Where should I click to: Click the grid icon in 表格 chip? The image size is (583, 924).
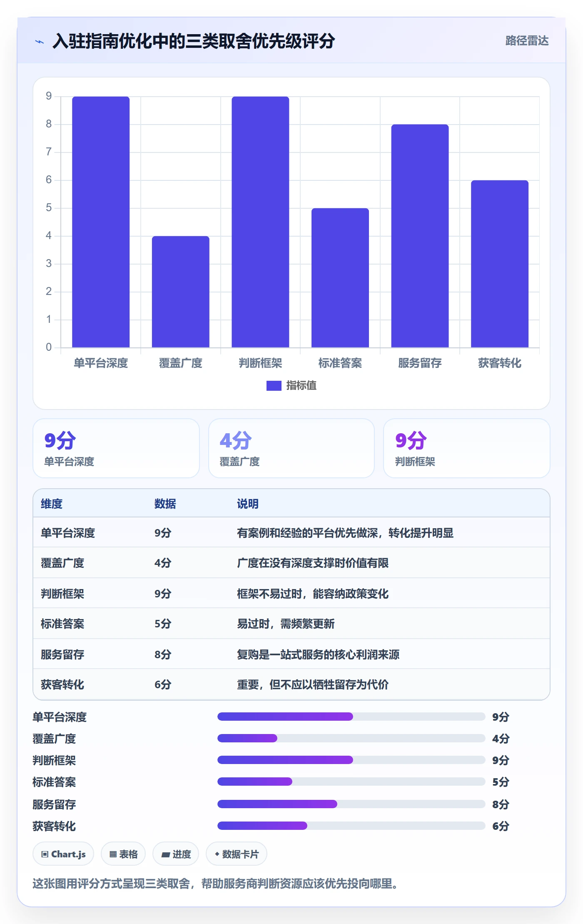[x=113, y=854]
